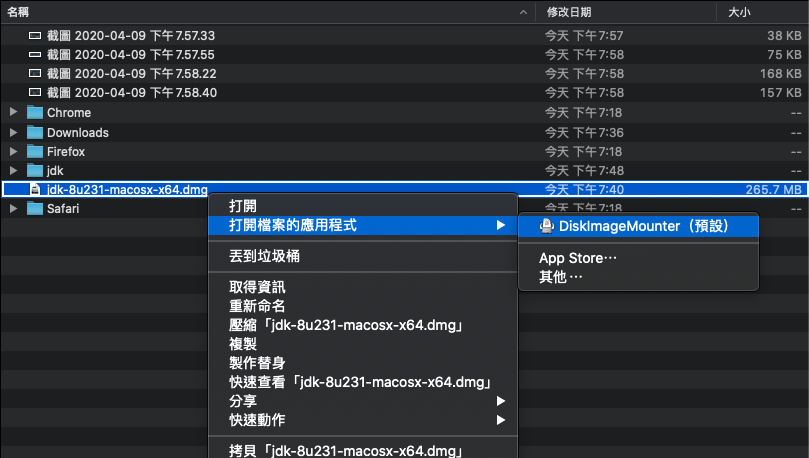The image size is (809, 458).
Task: Click the 75 KB size value
Action: (x=784, y=55)
